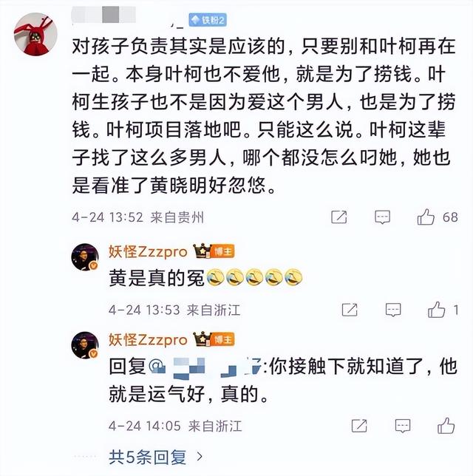The image size is (473, 476).
Task: Share the 黄是真的冤 reply
Action: click(350, 310)
